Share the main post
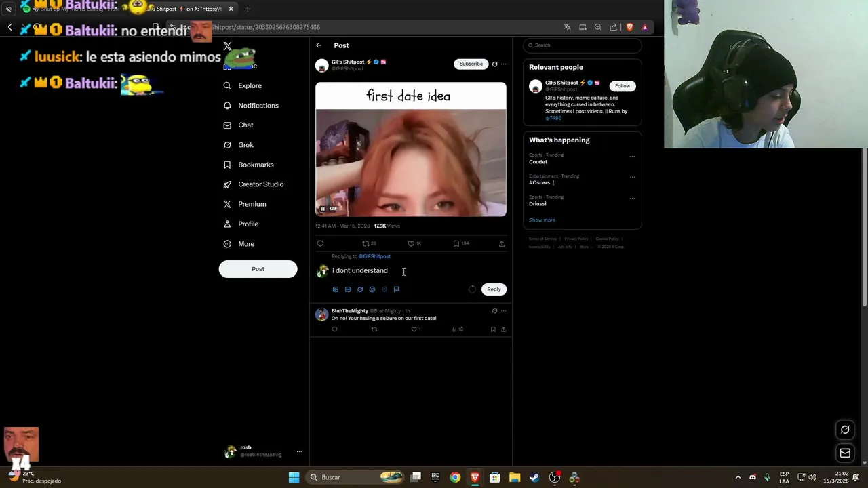Screen dimensions: 868x488 pyautogui.click(x=502, y=243)
